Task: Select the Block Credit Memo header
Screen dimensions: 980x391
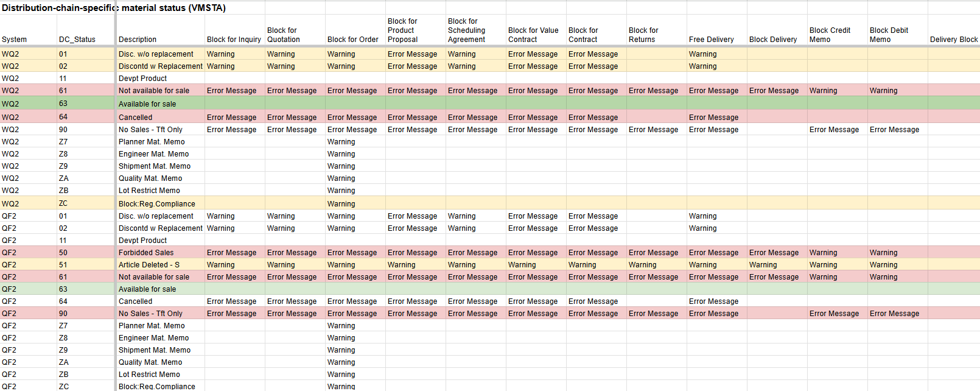Action: 830,35
